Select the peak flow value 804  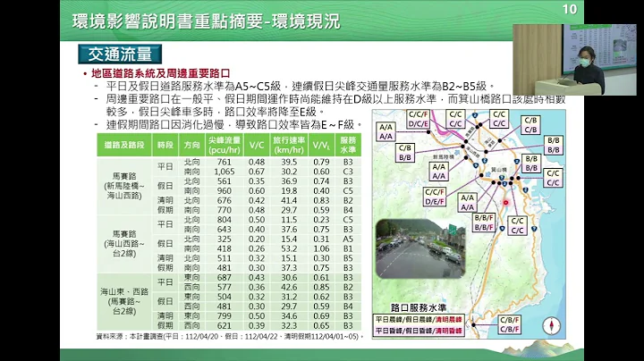click(225, 220)
